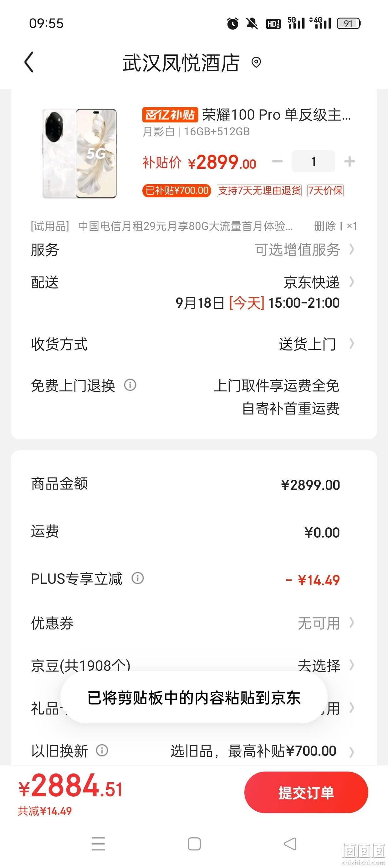Open the 荣耀100 Pro product thumbnail
The image size is (388, 868).
79,153
